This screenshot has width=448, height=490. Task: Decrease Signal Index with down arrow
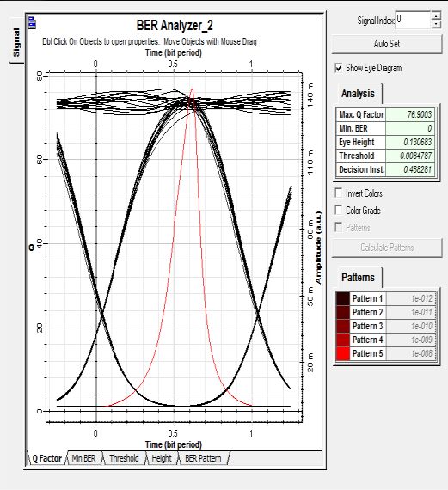[x=436, y=24]
